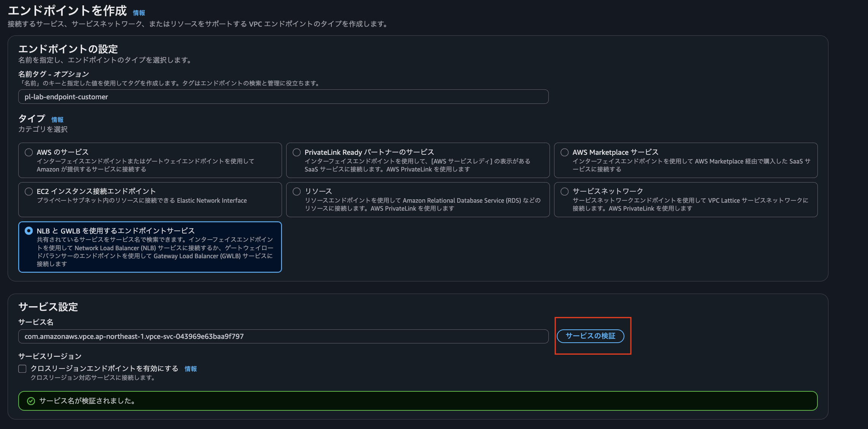Enable the クロスリージョンエンドポイントを有効にする checkbox
The image size is (868, 429).
[22, 369]
